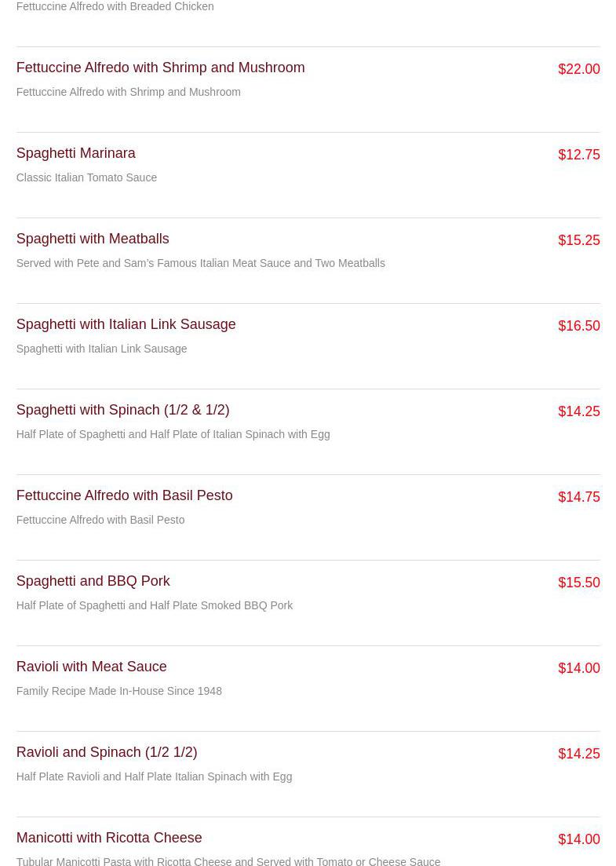616x866 pixels.
Task: Click the Spaghetti Marinara item title
Action: pos(75,154)
